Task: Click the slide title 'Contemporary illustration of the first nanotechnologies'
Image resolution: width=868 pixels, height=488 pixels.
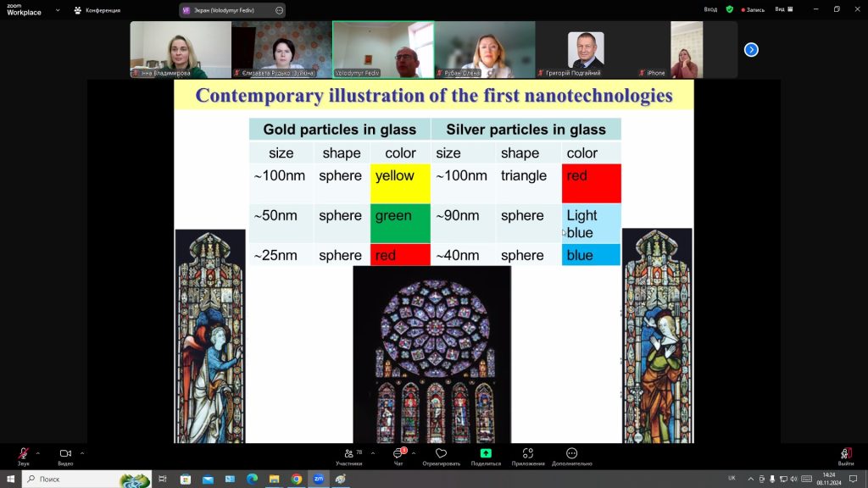Action: click(434, 95)
